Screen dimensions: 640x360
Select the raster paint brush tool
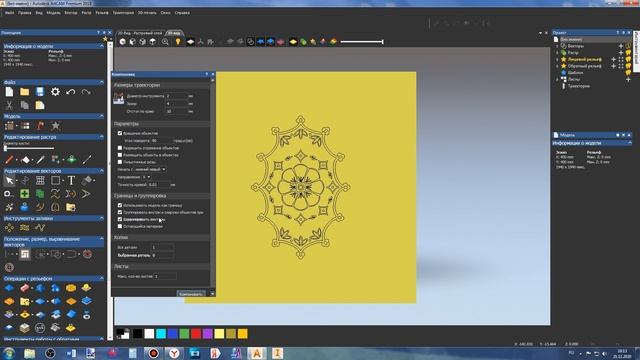9,160
